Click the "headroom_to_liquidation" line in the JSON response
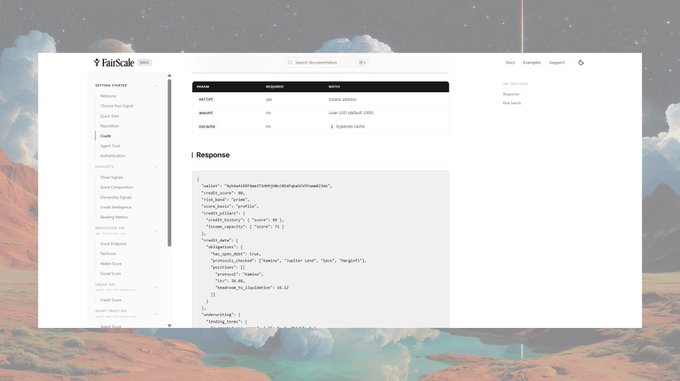The width and height of the screenshot is (680, 381). (x=252, y=287)
